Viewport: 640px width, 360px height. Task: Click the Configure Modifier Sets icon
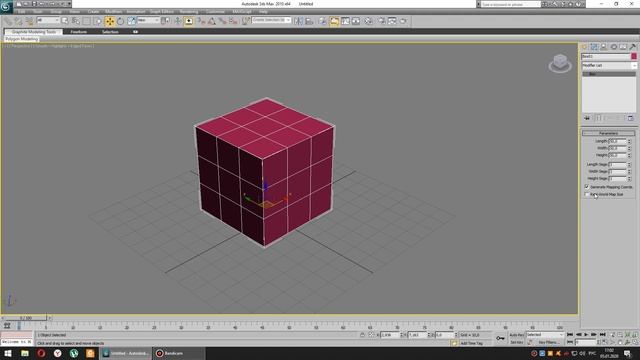[631, 118]
